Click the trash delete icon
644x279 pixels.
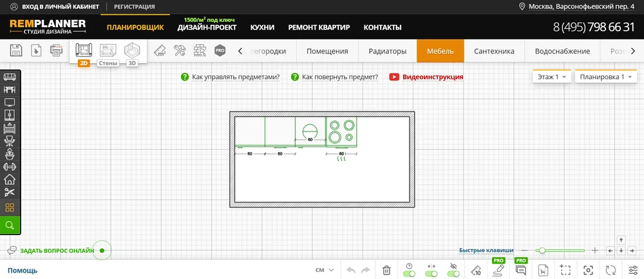386,270
